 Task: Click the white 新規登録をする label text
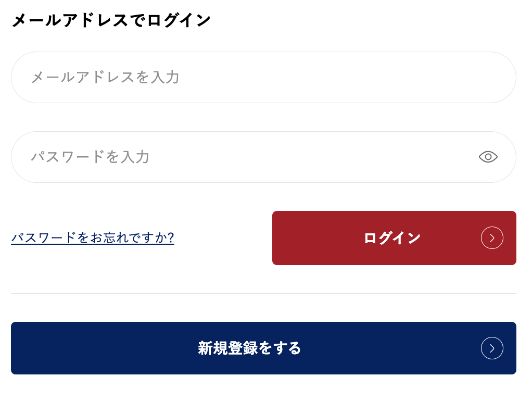(x=249, y=348)
